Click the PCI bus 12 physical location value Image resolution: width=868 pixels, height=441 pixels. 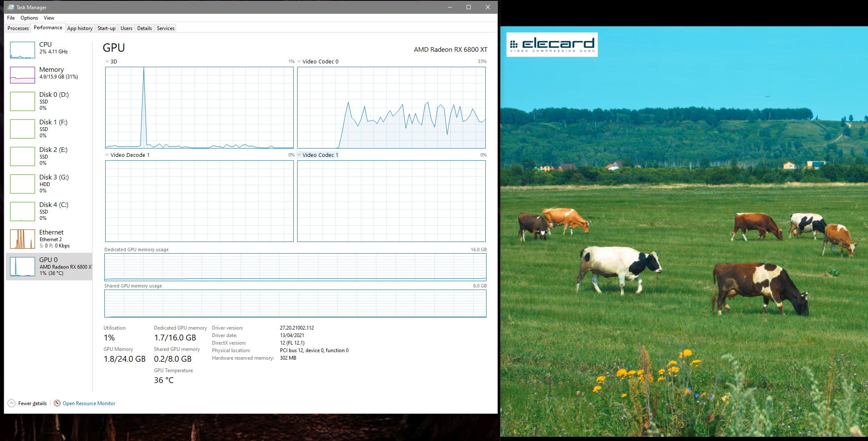coord(314,350)
